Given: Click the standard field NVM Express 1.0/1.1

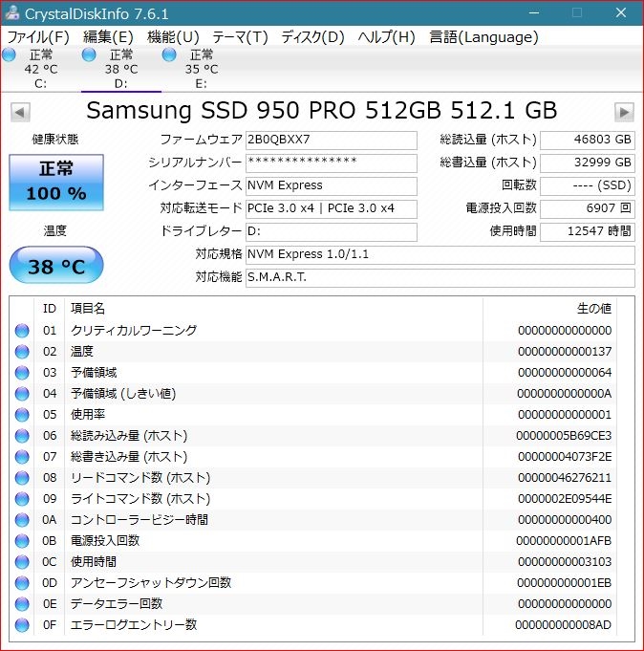Looking at the screenshot, I should pyautogui.click(x=440, y=254).
